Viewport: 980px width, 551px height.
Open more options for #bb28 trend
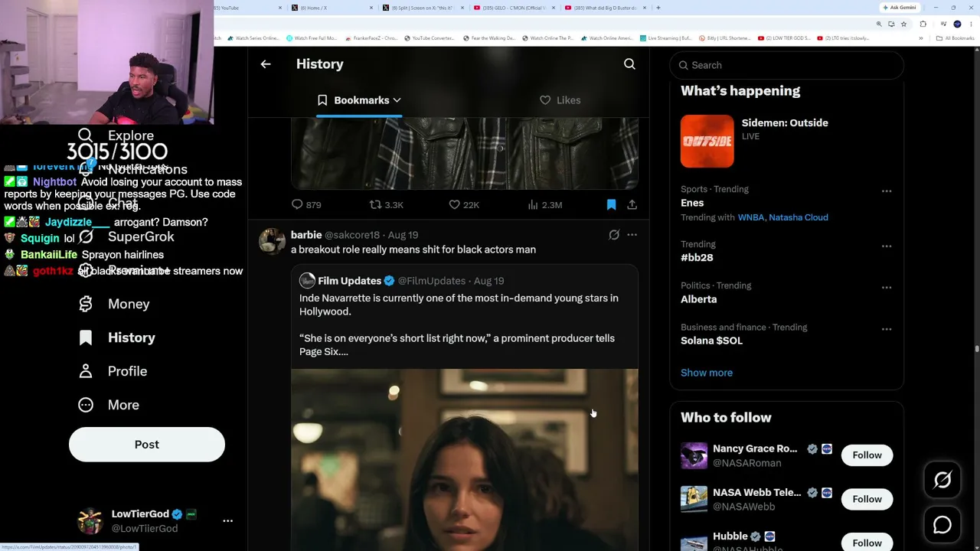(x=886, y=246)
